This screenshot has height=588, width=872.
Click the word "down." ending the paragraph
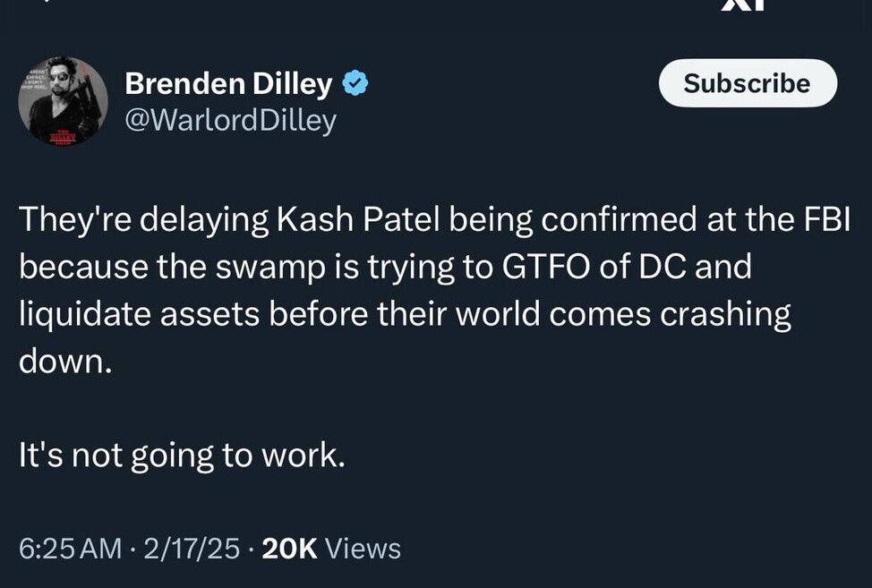click(65, 361)
